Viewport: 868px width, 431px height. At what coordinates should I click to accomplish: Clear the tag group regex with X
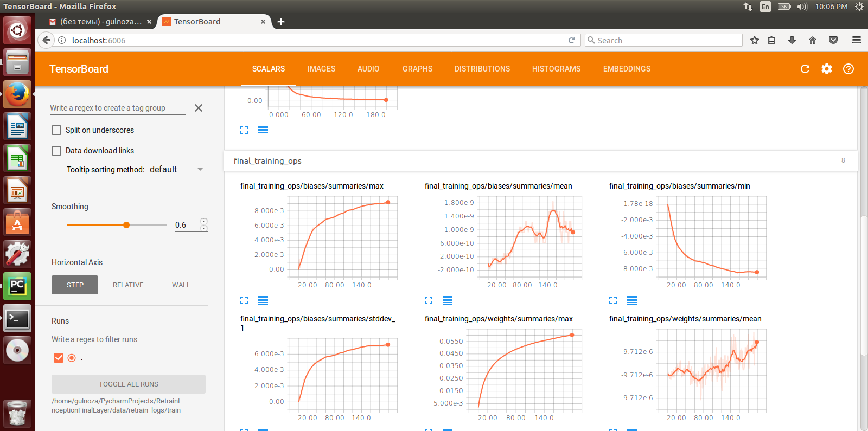tap(199, 108)
